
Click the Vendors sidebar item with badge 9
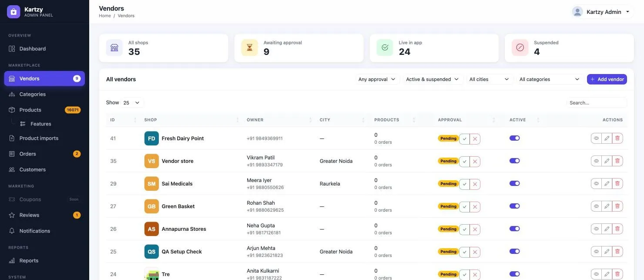[x=44, y=78]
